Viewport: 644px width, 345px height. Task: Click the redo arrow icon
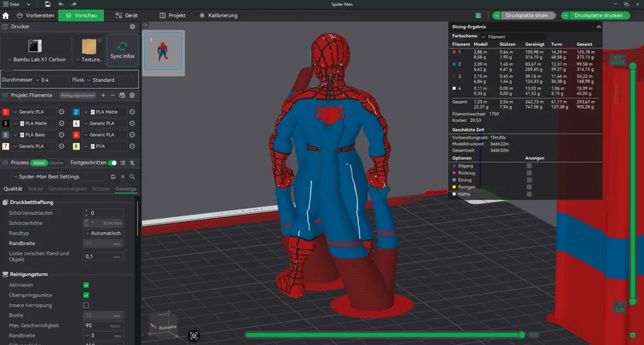pyautogui.click(x=74, y=4)
